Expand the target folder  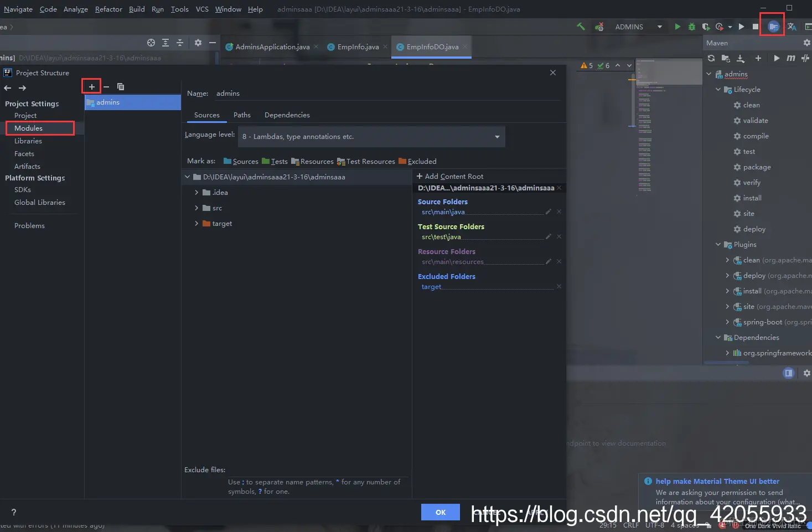pos(196,224)
